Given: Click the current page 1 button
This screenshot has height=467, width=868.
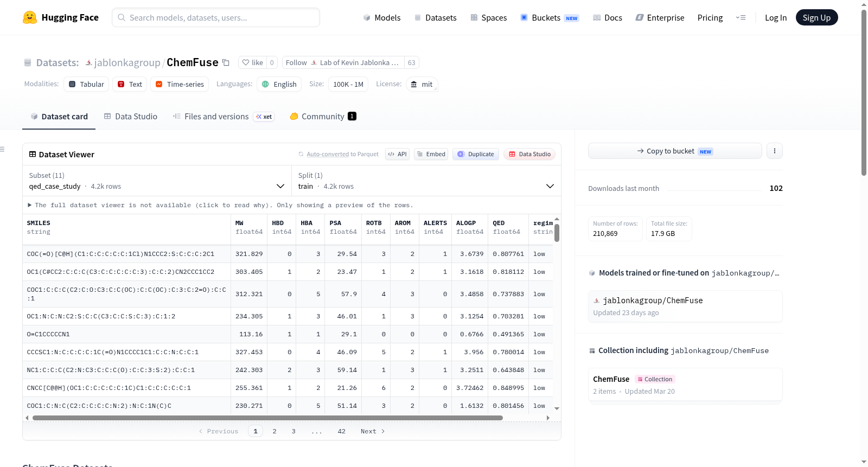Looking at the screenshot, I should [256, 431].
